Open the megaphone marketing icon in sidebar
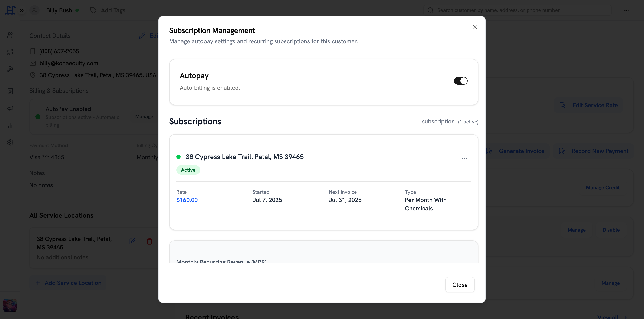The height and width of the screenshot is (319, 644). coord(10,108)
